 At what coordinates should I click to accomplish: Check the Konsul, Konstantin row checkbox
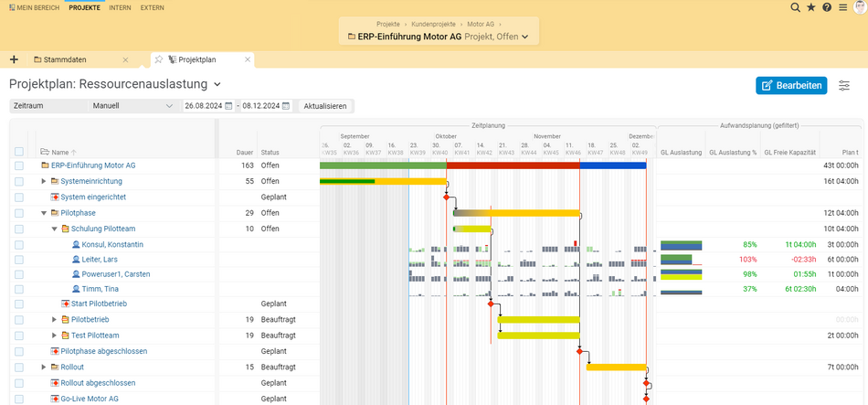coord(19,245)
